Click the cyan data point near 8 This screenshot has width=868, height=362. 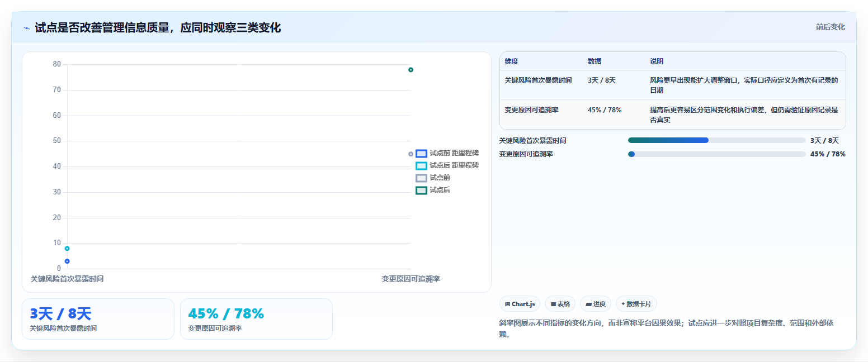click(67, 248)
